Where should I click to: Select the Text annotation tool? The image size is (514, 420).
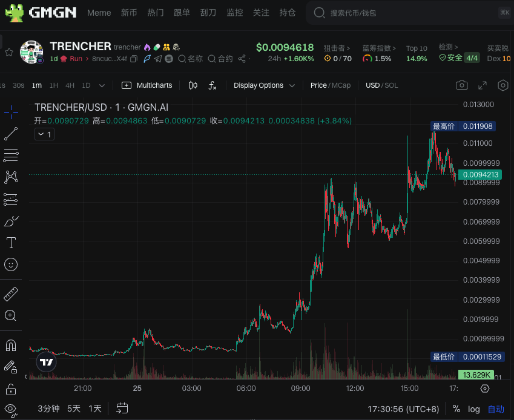click(11, 243)
